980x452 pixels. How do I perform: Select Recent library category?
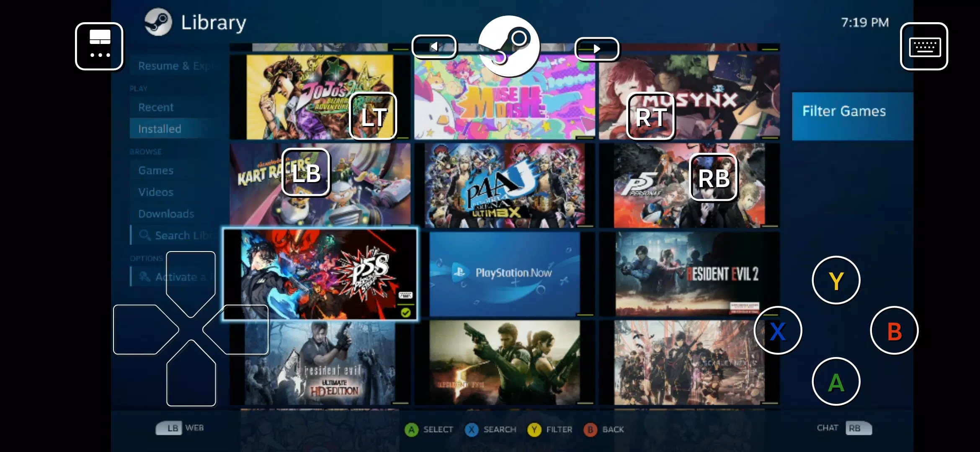coord(156,107)
